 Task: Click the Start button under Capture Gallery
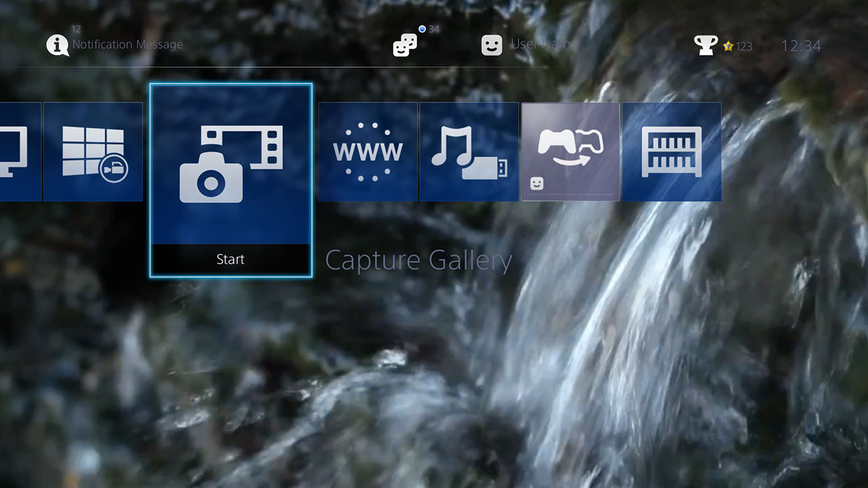[231, 260]
